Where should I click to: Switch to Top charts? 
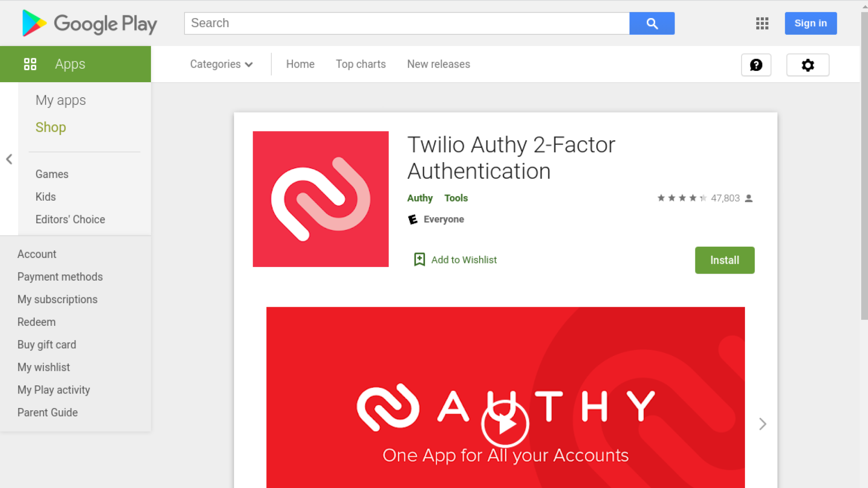pos(360,64)
